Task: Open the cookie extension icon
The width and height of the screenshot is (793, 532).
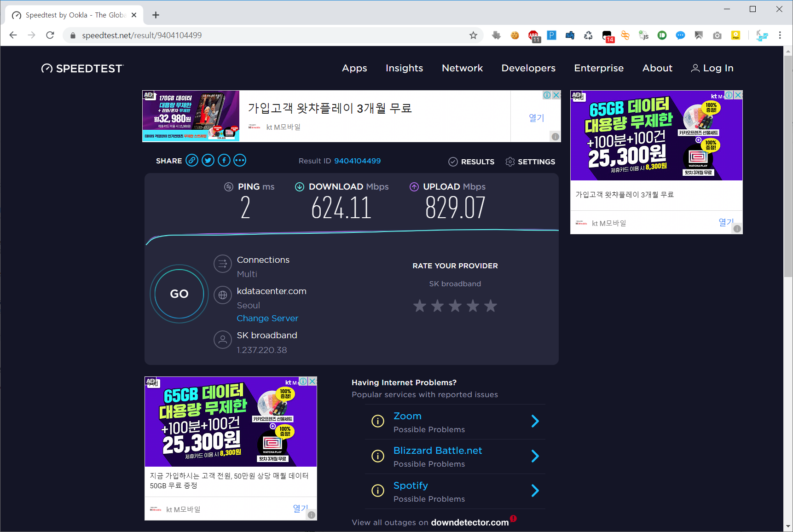Action: pos(515,35)
